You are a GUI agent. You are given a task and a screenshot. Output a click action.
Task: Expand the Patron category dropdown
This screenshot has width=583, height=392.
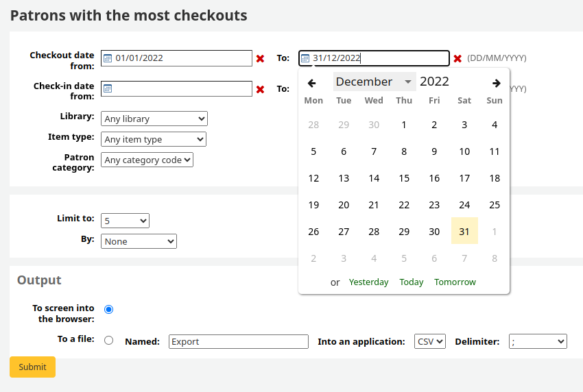[147, 160]
